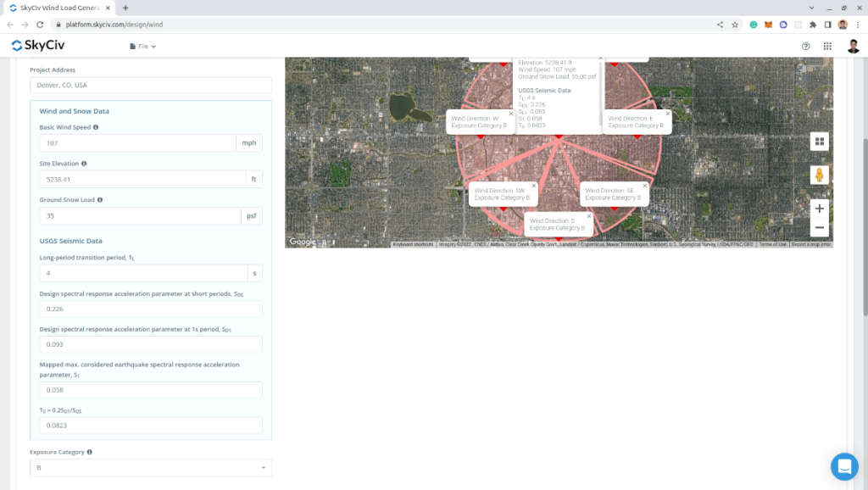868x490 pixels.
Task: Open the chat support bubble
Action: (x=844, y=466)
